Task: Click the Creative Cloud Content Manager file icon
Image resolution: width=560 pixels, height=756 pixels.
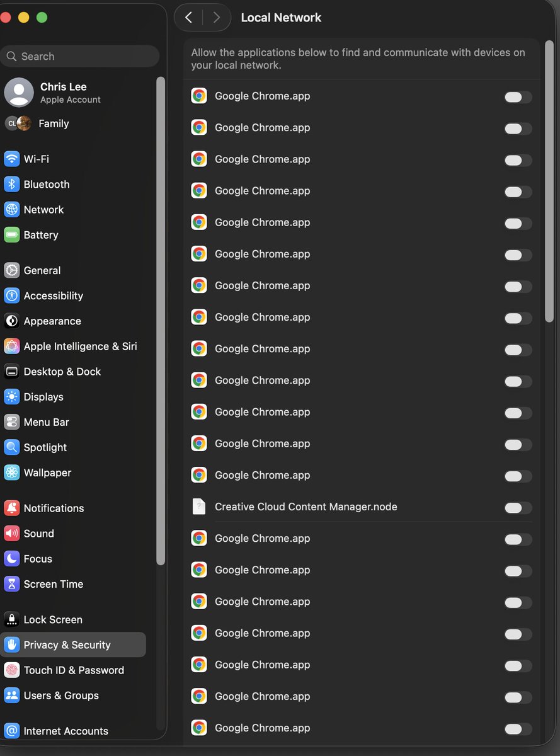Action: pyautogui.click(x=199, y=506)
